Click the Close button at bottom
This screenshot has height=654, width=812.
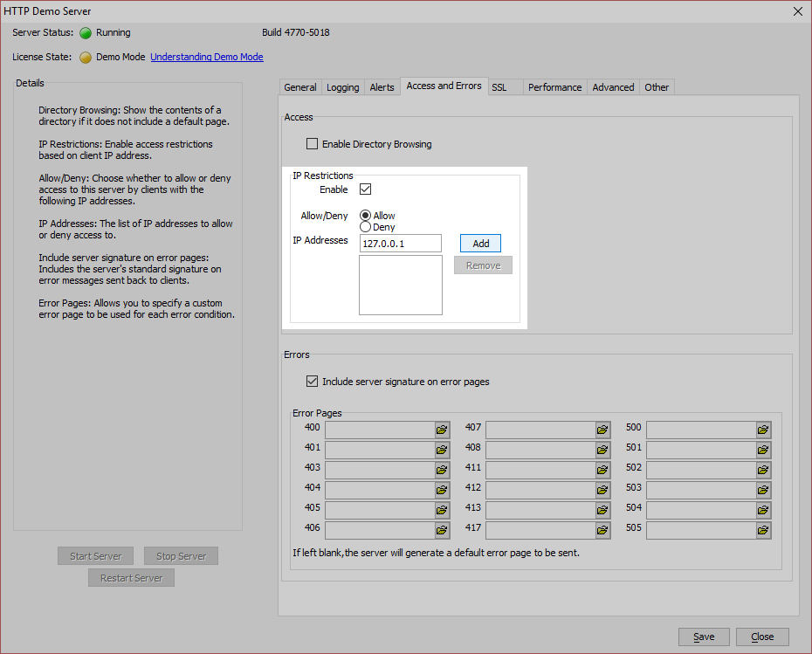coord(762,637)
